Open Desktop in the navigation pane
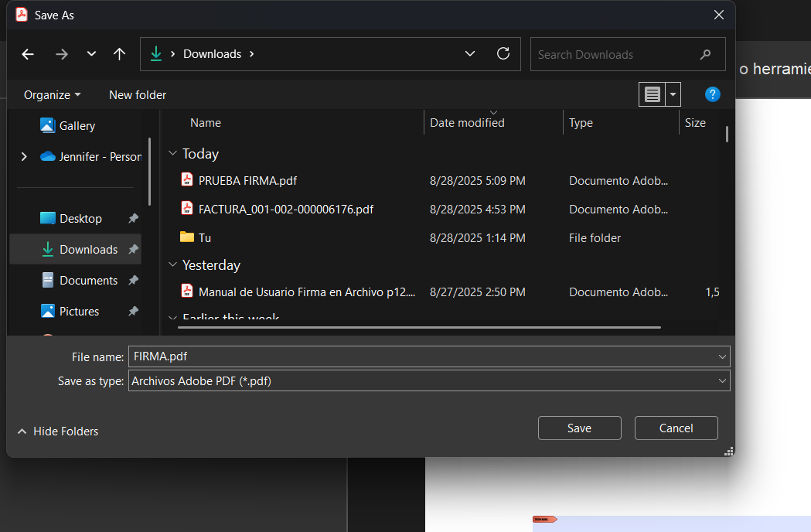Screen dimensions: 811x532 point(80,218)
